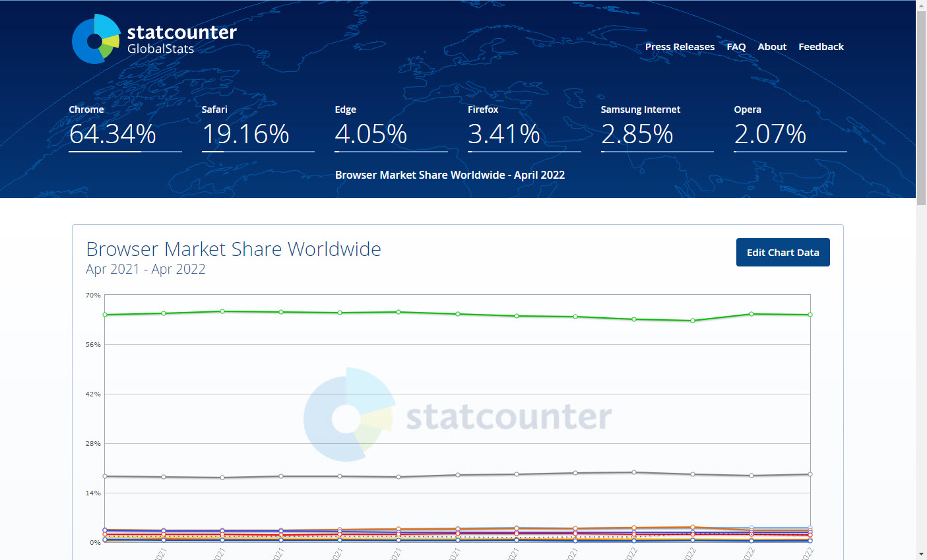Select the Safari 19.16% stat
Viewport: 927px width, 560px height.
pos(258,127)
